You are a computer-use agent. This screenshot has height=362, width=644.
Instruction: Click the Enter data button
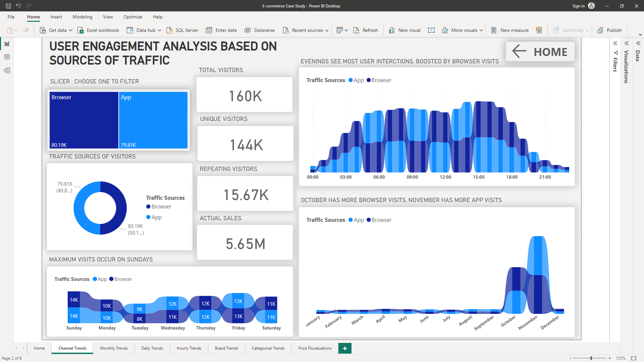click(221, 30)
